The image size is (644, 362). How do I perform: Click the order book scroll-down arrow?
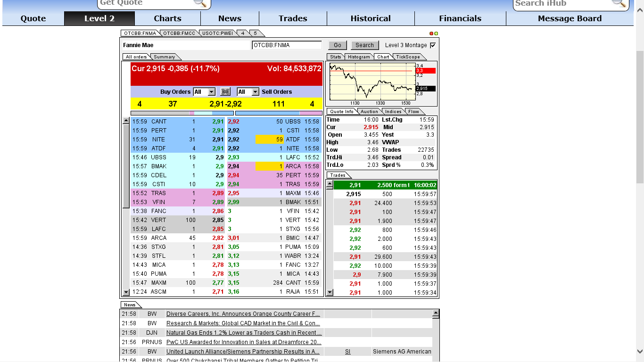[x=126, y=292]
